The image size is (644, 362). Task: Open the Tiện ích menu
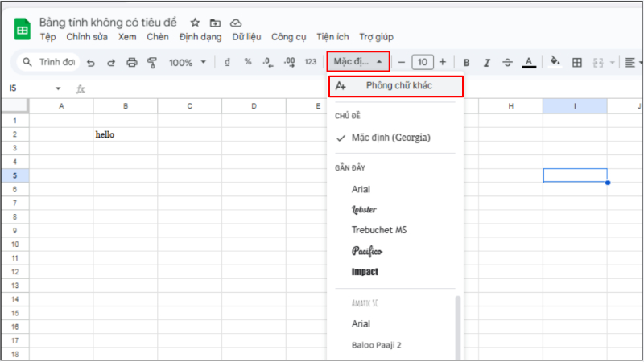[332, 37]
